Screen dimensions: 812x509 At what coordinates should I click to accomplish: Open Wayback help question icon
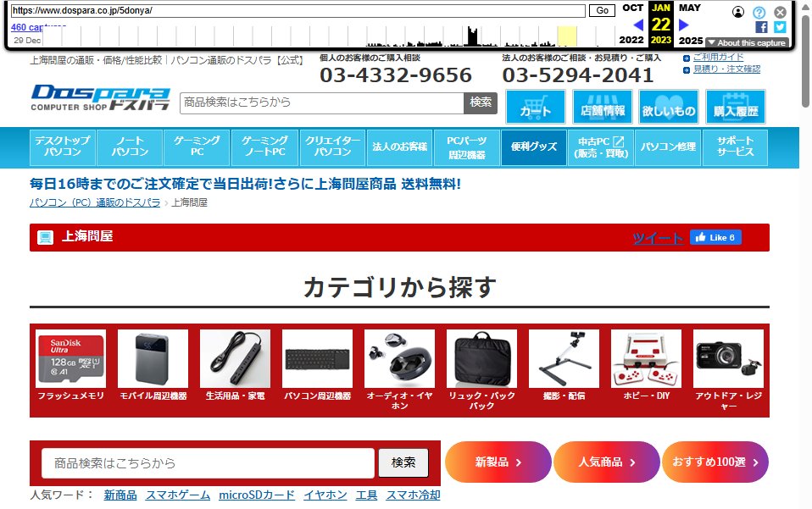tap(759, 12)
